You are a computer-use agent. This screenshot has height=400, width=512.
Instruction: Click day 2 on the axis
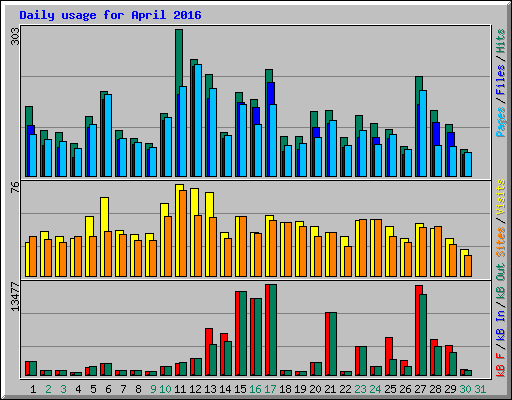pos(48,389)
